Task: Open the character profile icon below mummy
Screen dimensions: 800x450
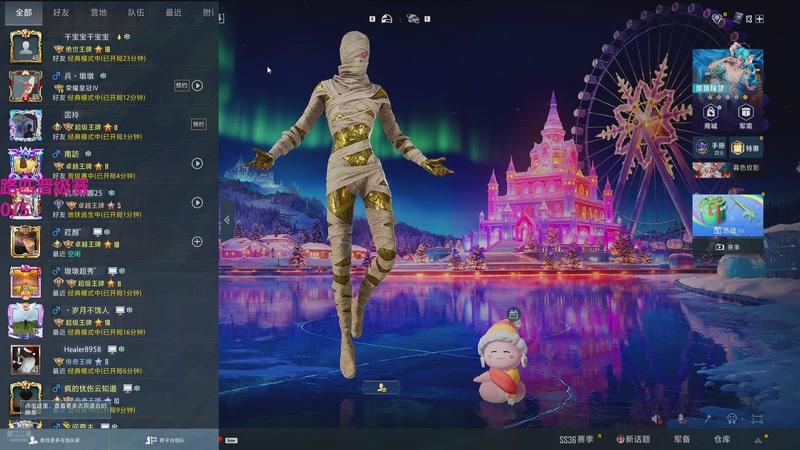Action: tap(381, 388)
